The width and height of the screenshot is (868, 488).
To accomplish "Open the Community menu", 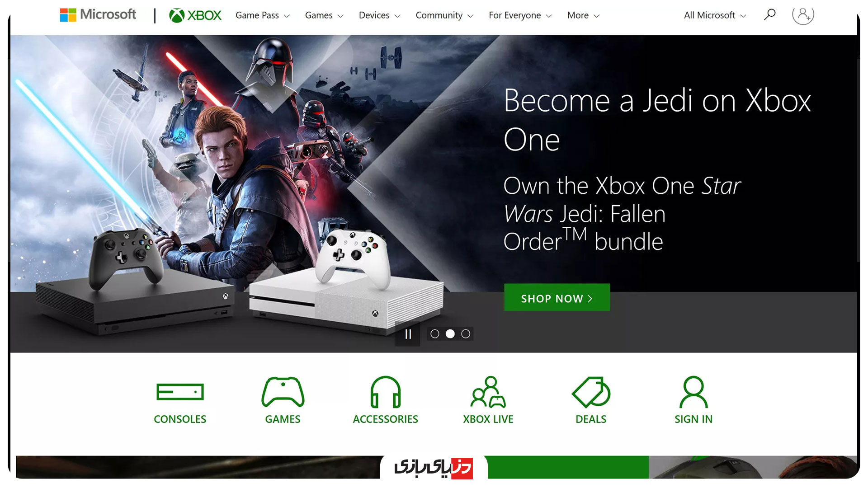I will point(444,15).
